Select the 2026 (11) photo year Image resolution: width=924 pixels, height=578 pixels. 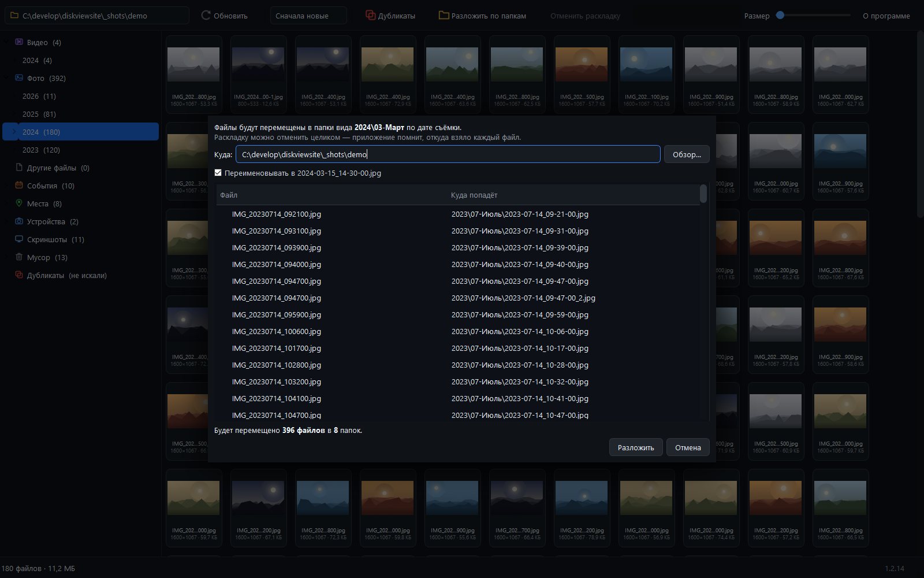pyautogui.click(x=39, y=96)
